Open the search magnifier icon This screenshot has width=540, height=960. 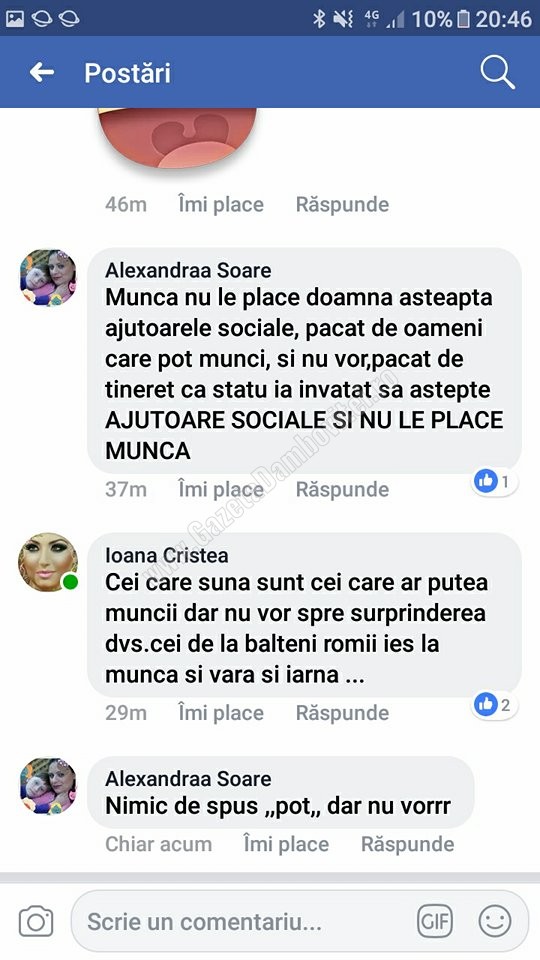coord(497,73)
